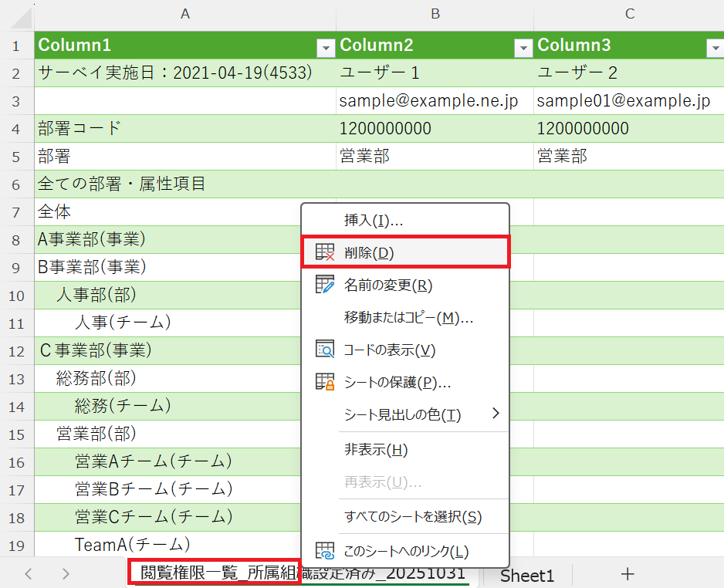Viewport: 724px width, 588px height.
Task: Click the right sheet navigation arrow
Action: click(66, 575)
